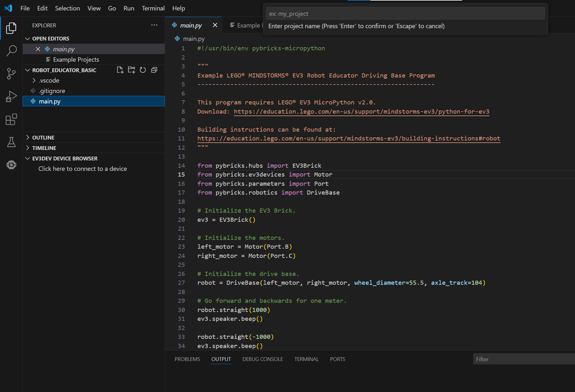The image size is (575, 392).
Task: Switch to the Output panel tab
Action: [x=221, y=359]
